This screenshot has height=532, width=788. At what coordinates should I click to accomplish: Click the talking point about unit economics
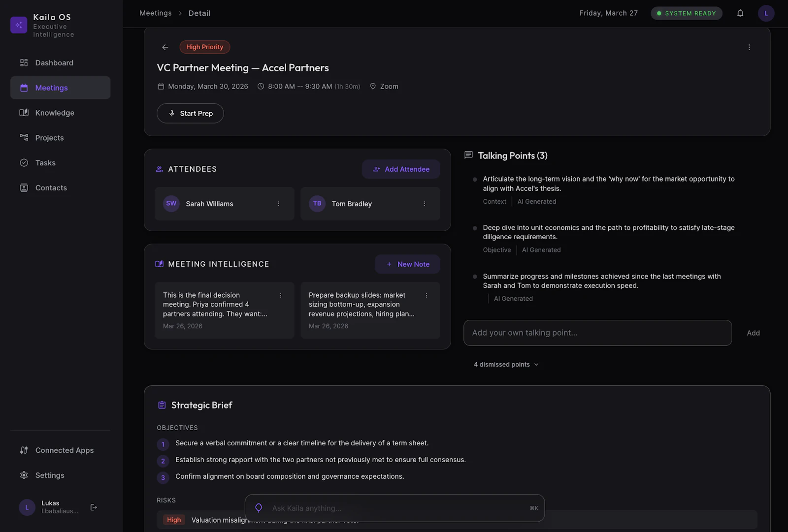609,232
